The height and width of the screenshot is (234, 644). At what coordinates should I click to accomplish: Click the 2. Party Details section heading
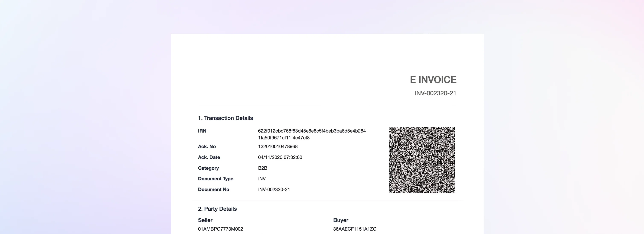pos(217,209)
